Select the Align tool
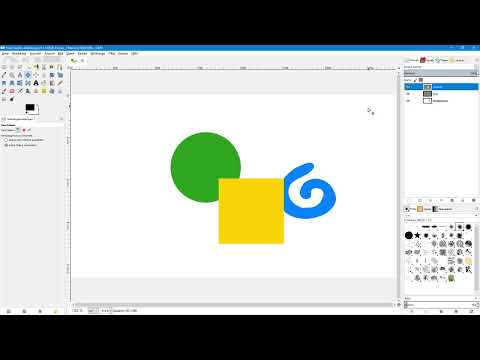 (x=36, y=75)
